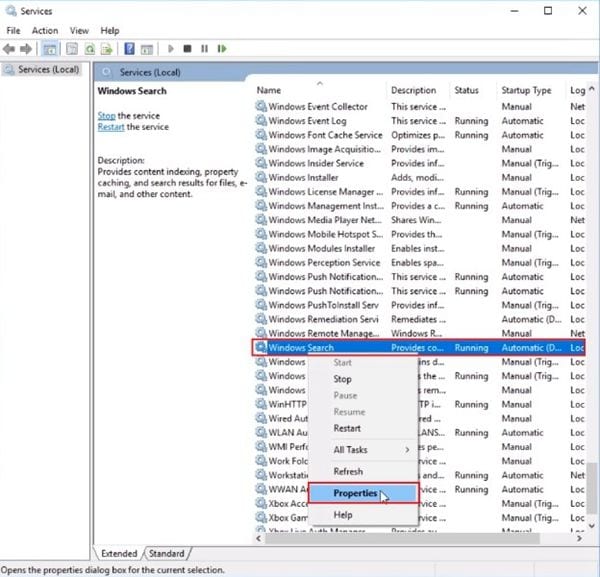600x577 pixels.
Task: Click the horizontal scrollbar thumb
Action: pos(403,538)
